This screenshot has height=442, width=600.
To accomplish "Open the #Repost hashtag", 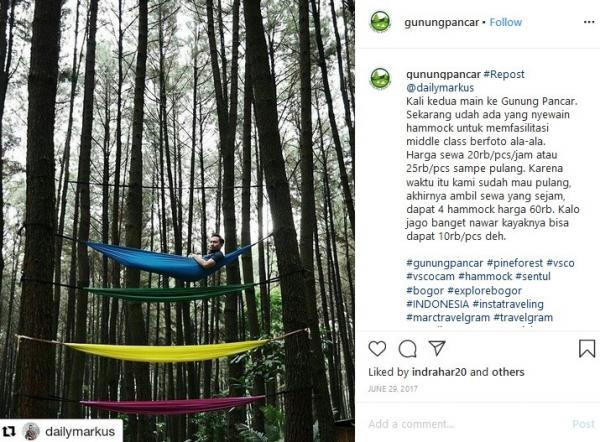I will tap(504, 74).
